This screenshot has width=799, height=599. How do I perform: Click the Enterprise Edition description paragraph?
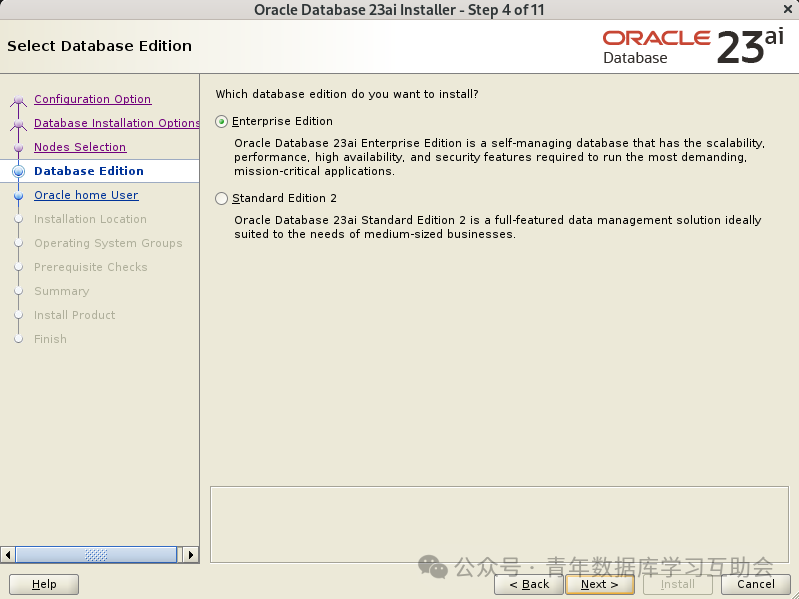499,157
